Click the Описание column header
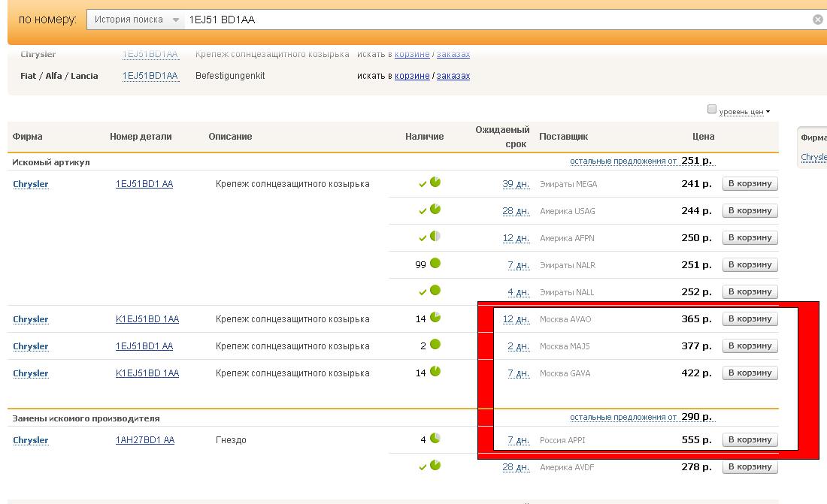 point(230,137)
